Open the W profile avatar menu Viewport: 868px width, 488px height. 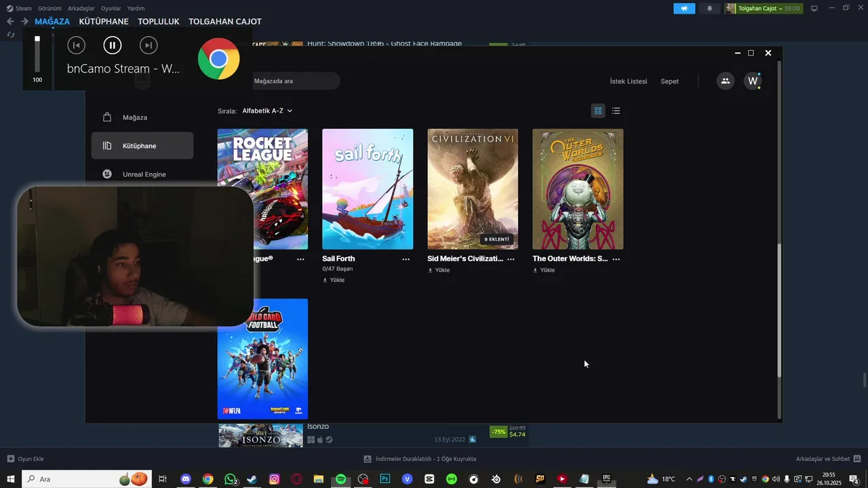[x=753, y=81]
